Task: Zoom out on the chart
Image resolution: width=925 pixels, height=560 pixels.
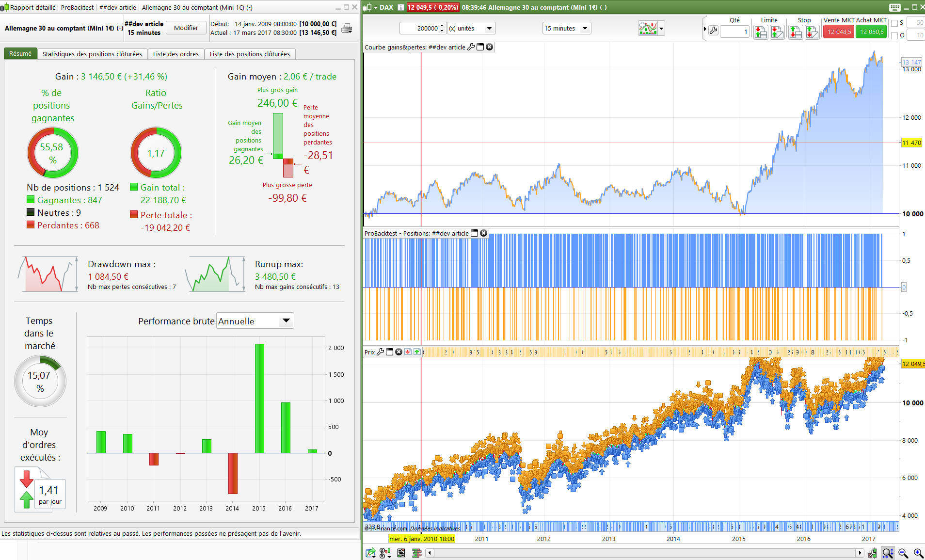Action: 903,553
